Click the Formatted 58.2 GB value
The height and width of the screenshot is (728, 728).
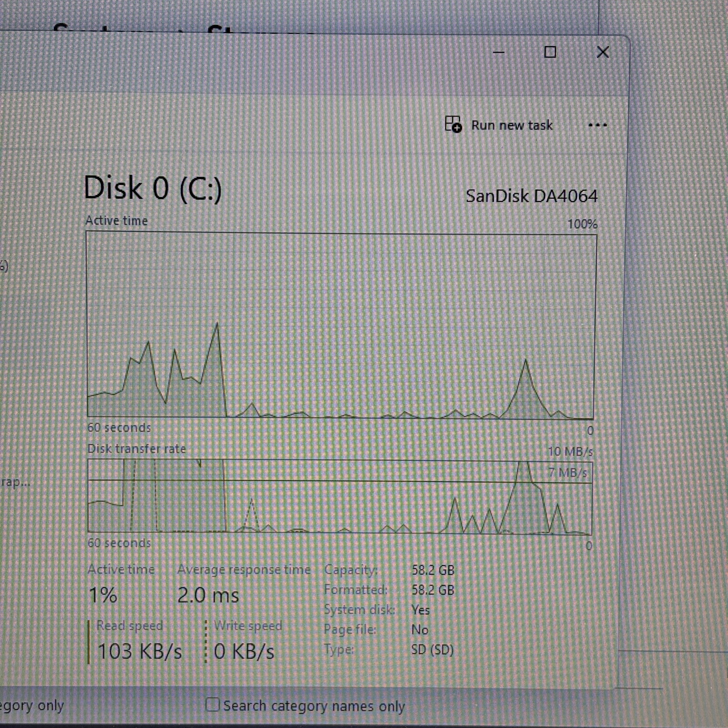[433, 590]
